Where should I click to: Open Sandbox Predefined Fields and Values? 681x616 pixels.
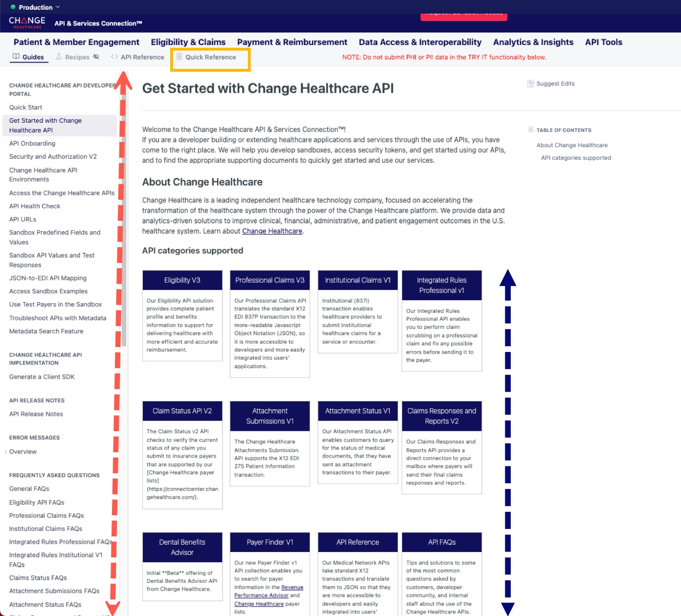55,238
